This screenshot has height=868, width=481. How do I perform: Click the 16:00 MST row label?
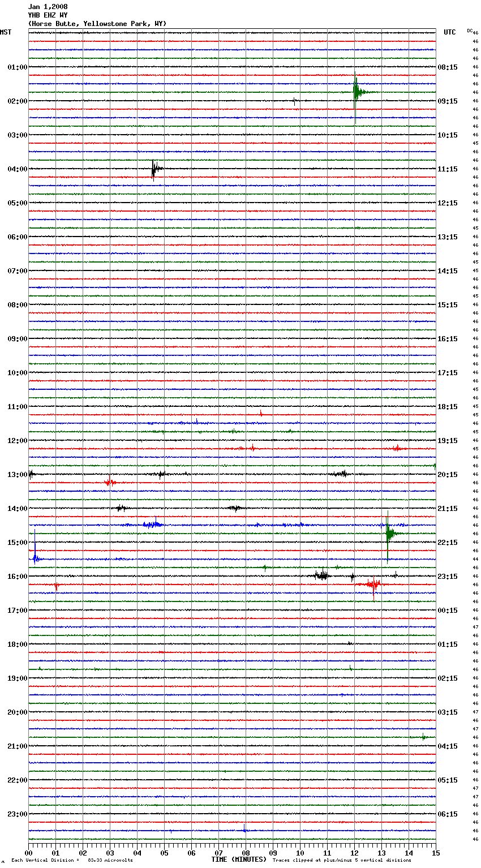(x=17, y=577)
